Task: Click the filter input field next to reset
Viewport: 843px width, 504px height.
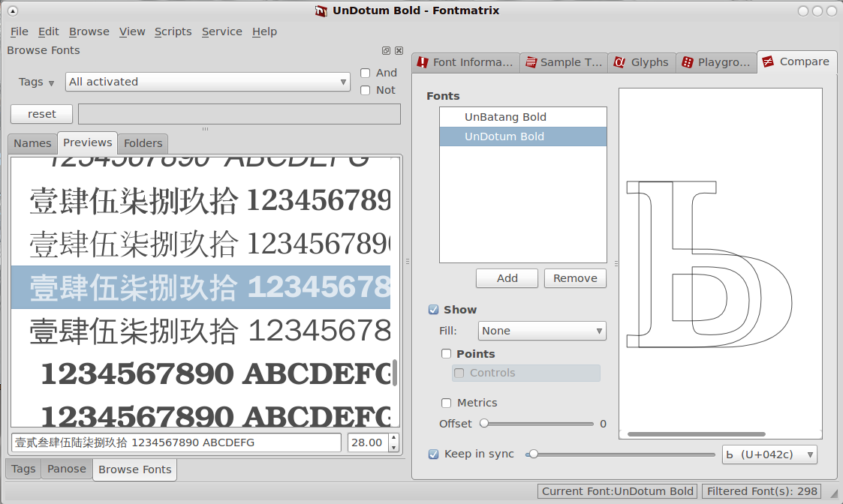Action: pos(239,114)
